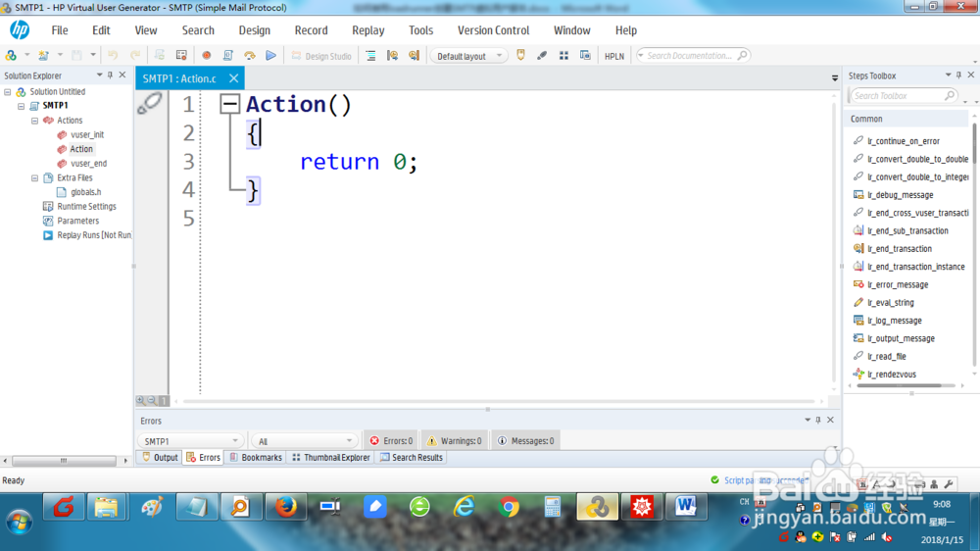Open the All filter dropdown in Errors
The width and height of the screenshot is (980, 551).
[x=304, y=441]
